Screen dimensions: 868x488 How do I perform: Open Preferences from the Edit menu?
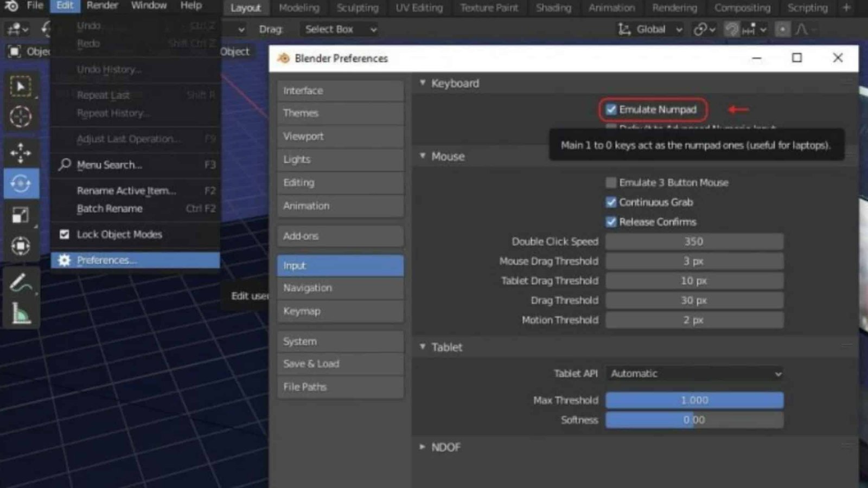[x=106, y=260]
